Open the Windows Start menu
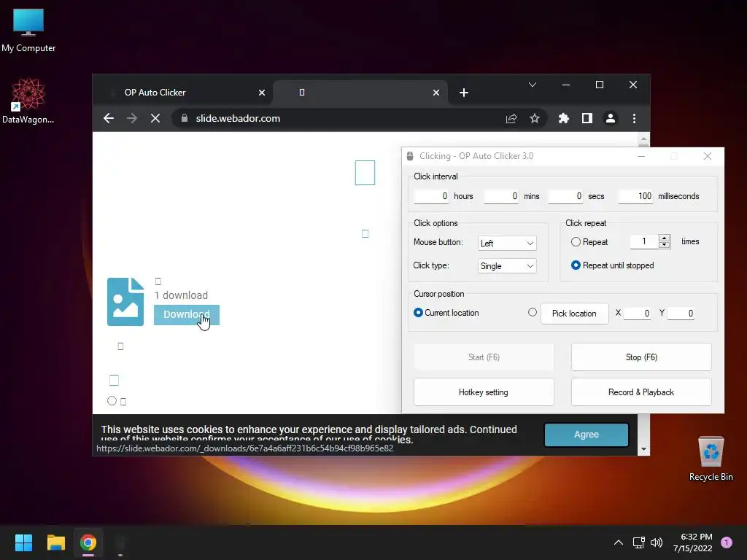Viewport: 747px width, 560px height. (23, 542)
